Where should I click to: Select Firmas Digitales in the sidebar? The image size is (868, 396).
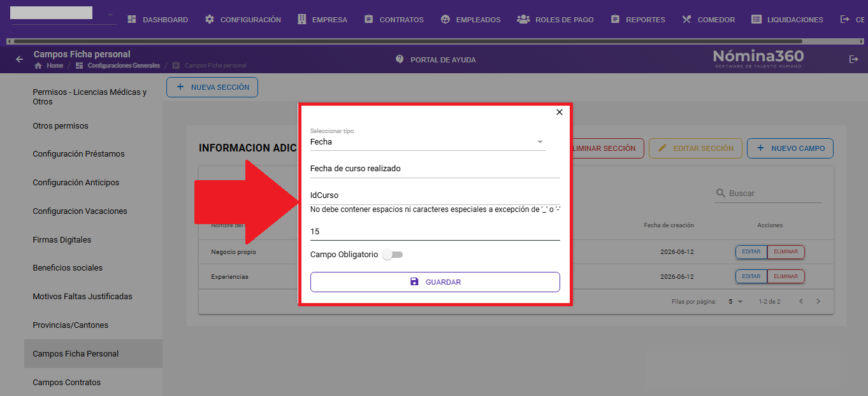(93, 240)
